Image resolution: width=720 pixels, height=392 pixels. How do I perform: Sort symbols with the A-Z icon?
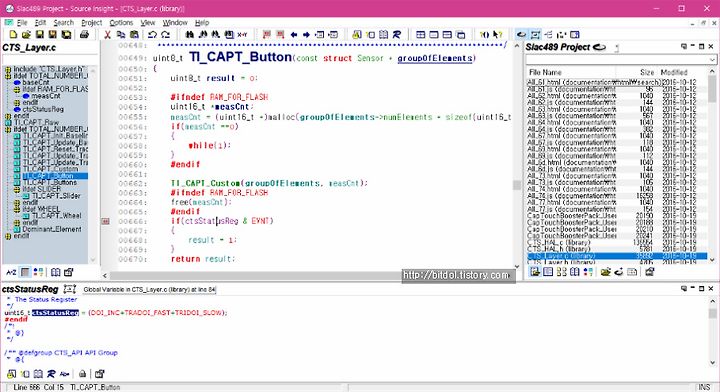11,272
